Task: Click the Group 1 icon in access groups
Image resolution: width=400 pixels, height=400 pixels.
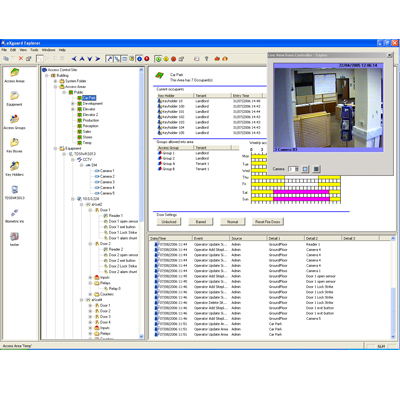Action: (x=160, y=153)
